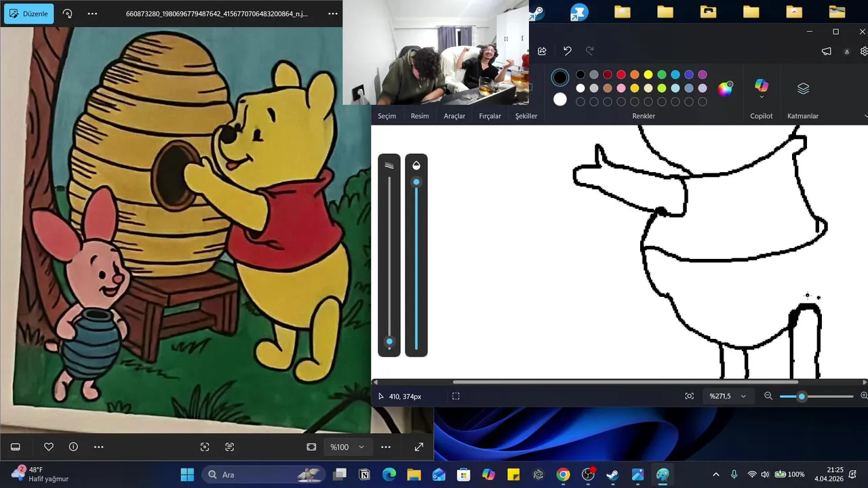Viewport: 868px width, 488px height.
Task: Open Steam from the taskbar
Action: click(x=612, y=474)
